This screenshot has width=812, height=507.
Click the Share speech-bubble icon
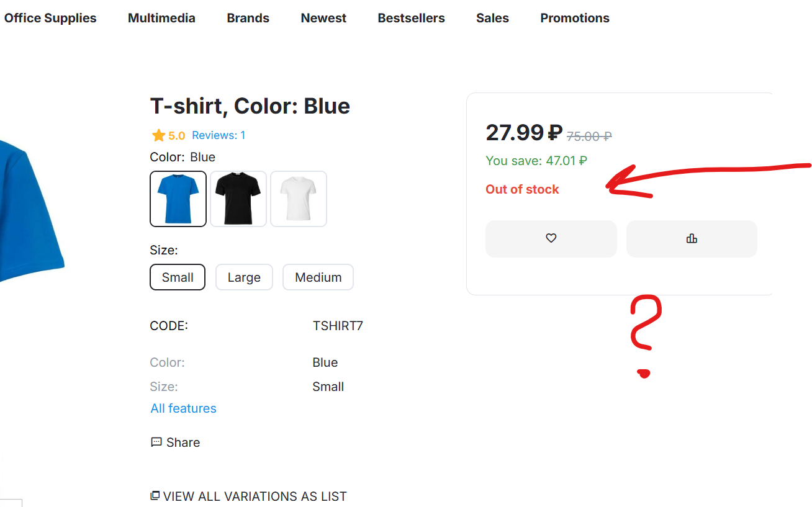(156, 442)
